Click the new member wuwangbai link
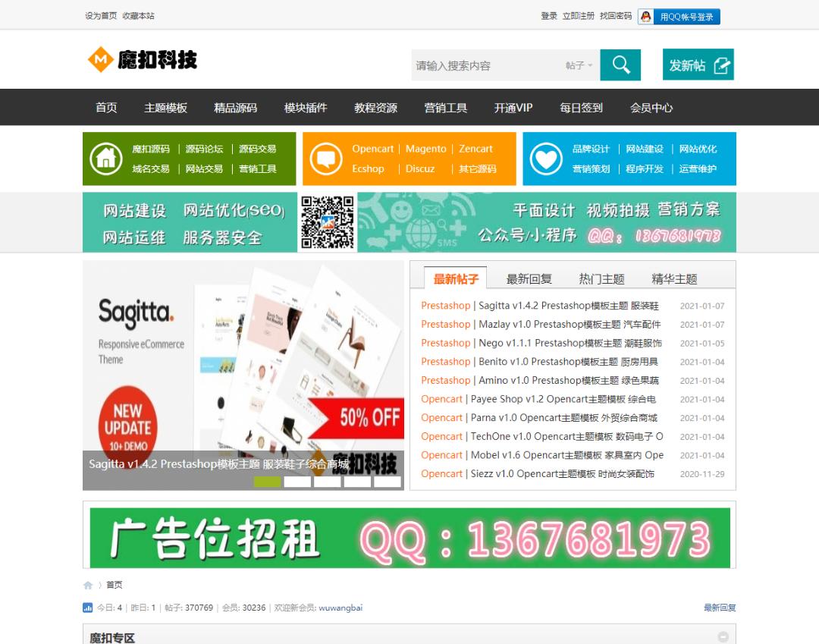The height and width of the screenshot is (644, 819). (x=340, y=608)
